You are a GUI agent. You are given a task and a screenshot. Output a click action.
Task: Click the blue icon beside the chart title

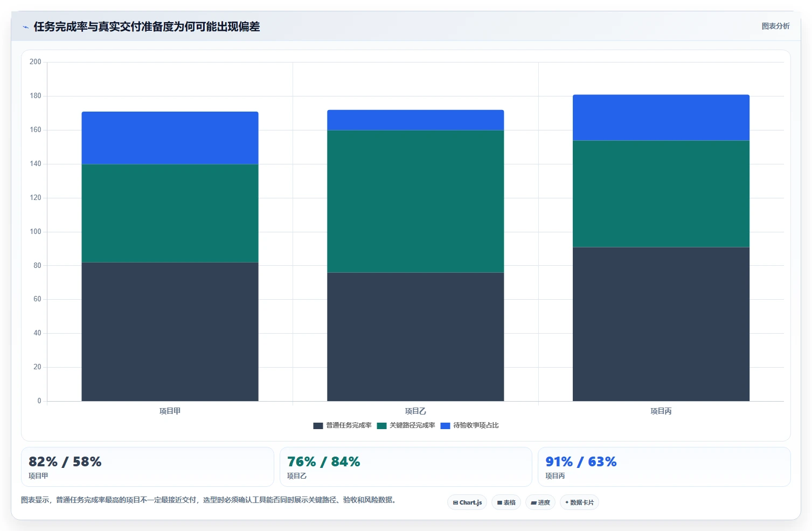click(25, 27)
